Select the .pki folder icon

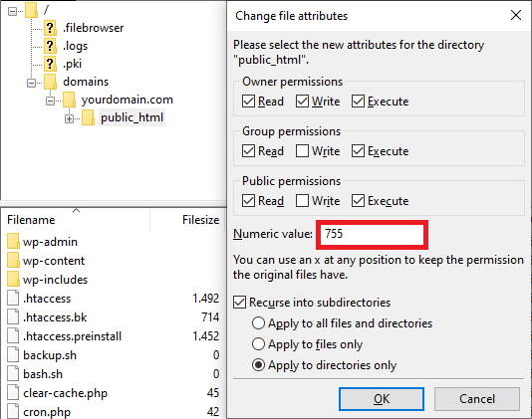[x=50, y=64]
